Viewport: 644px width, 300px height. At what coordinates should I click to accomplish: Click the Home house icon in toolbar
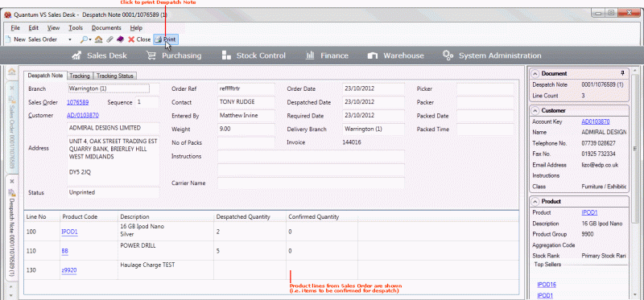click(98, 39)
